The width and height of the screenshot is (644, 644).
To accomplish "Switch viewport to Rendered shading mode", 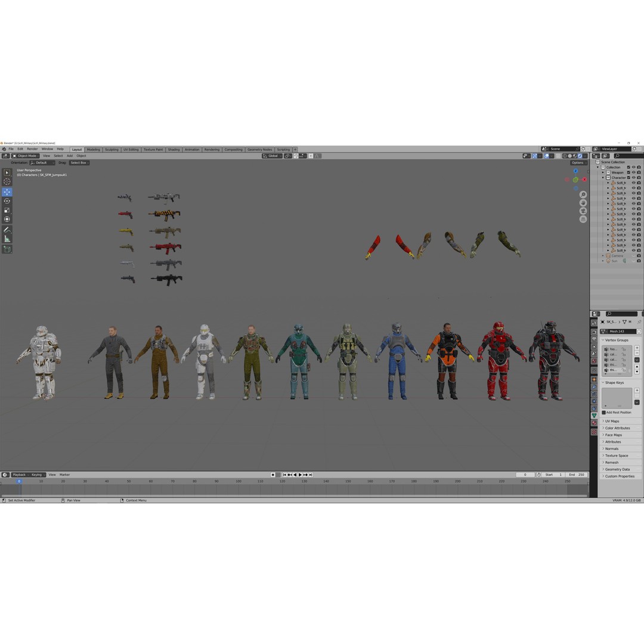I will pyautogui.click(x=580, y=156).
